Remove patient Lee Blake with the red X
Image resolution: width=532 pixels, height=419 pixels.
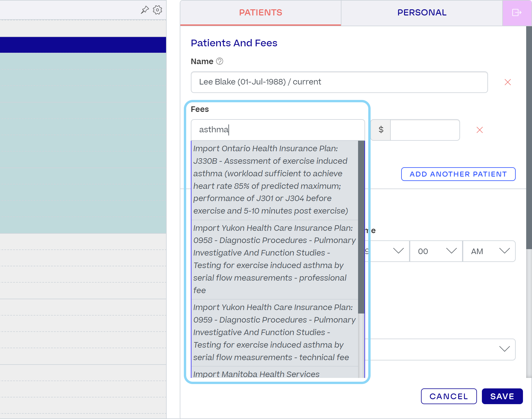(508, 82)
